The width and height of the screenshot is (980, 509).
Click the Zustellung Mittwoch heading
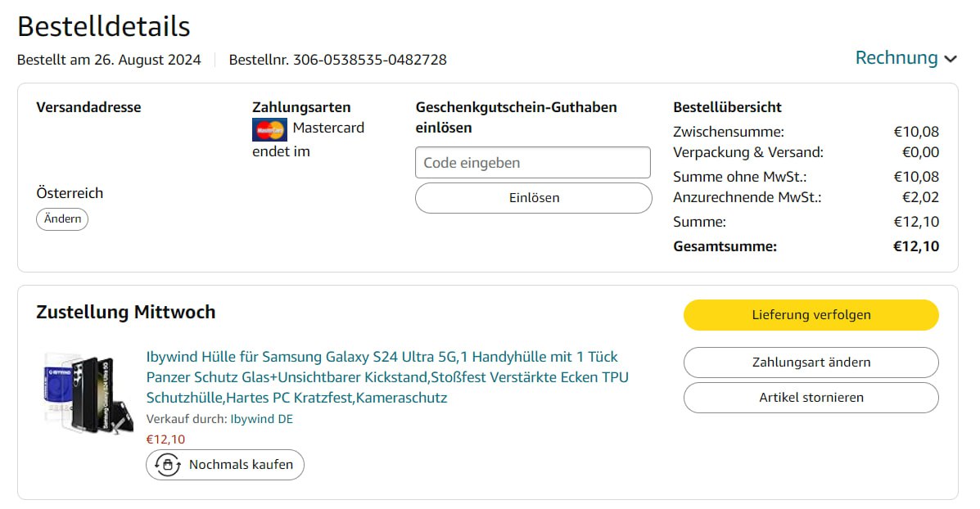click(x=126, y=312)
